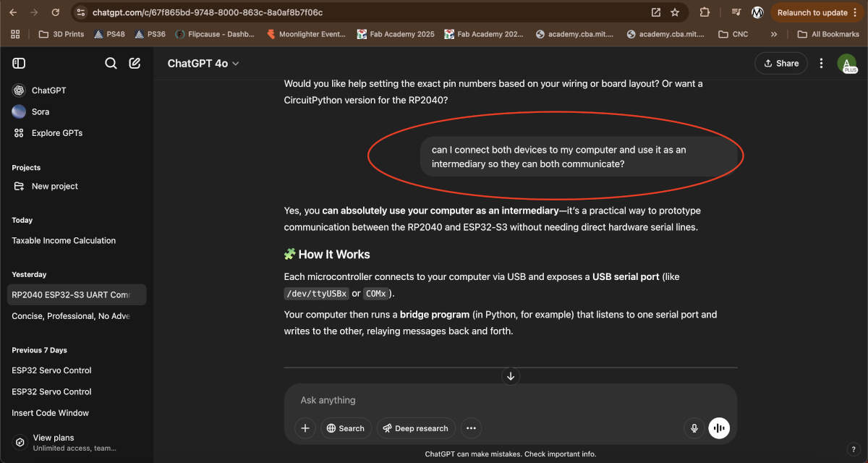Click the Relaunch to update button
This screenshot has height=463, width=868.
pos(817,12)
